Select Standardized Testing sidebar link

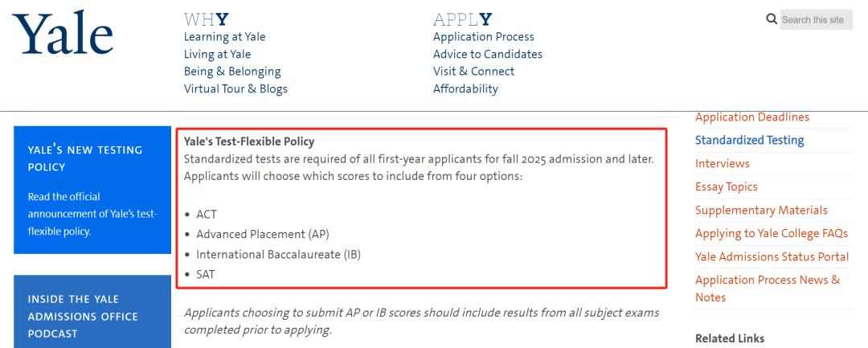(x=750, y=140)
